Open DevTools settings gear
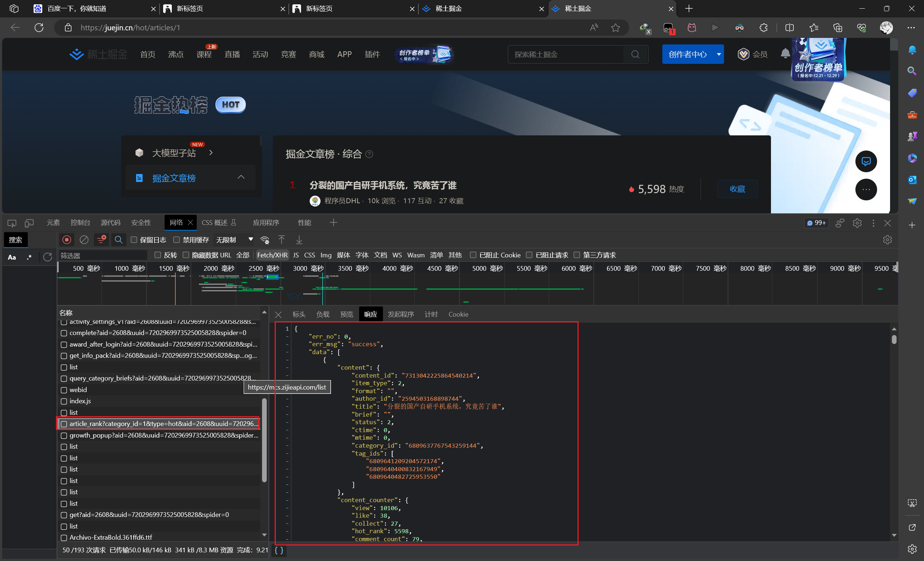 (857, 223)
